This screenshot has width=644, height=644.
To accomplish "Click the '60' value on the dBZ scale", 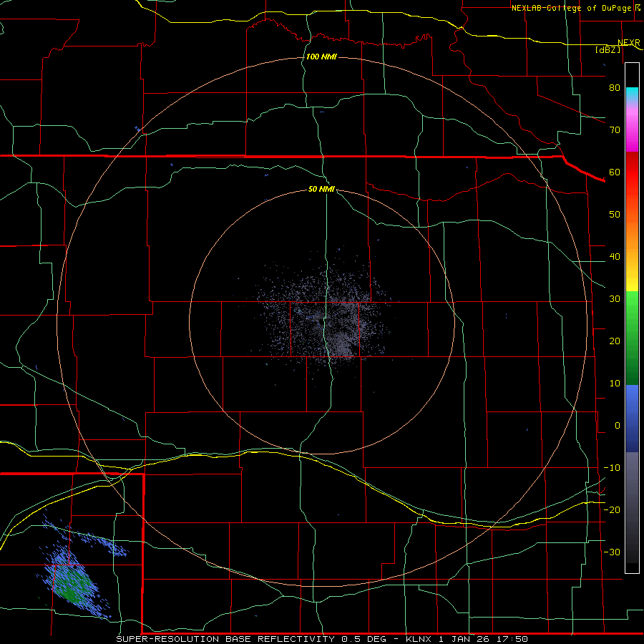I will pyautogui.click(x=615, y=172).
